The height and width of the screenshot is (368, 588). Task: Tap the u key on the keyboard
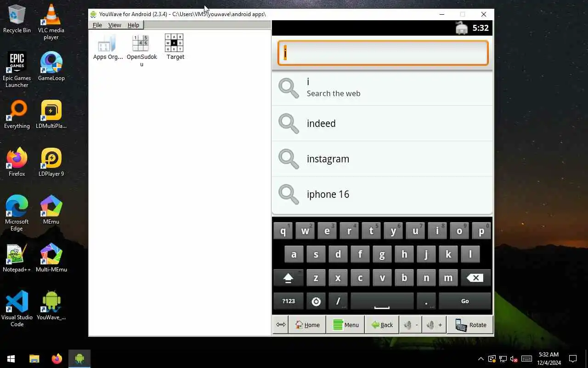[415, 231]
